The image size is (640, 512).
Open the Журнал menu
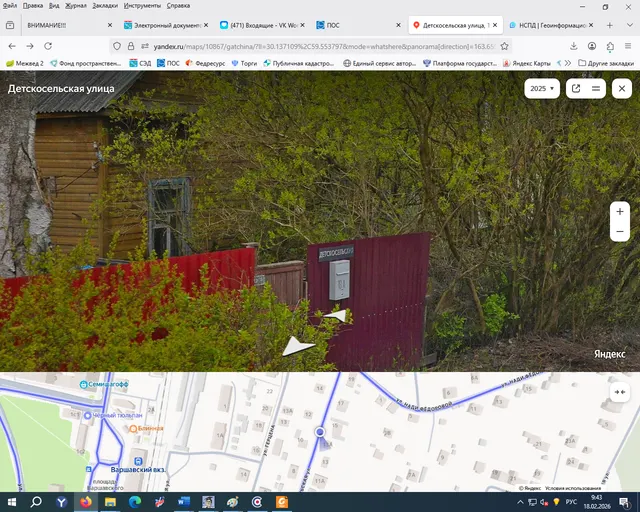tap(76, 6)
